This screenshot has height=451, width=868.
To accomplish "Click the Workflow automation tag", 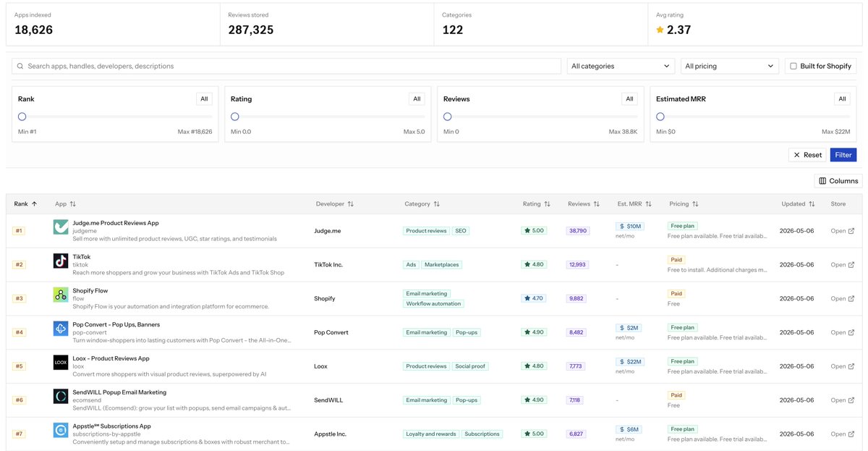I will (x=433, y=304).
